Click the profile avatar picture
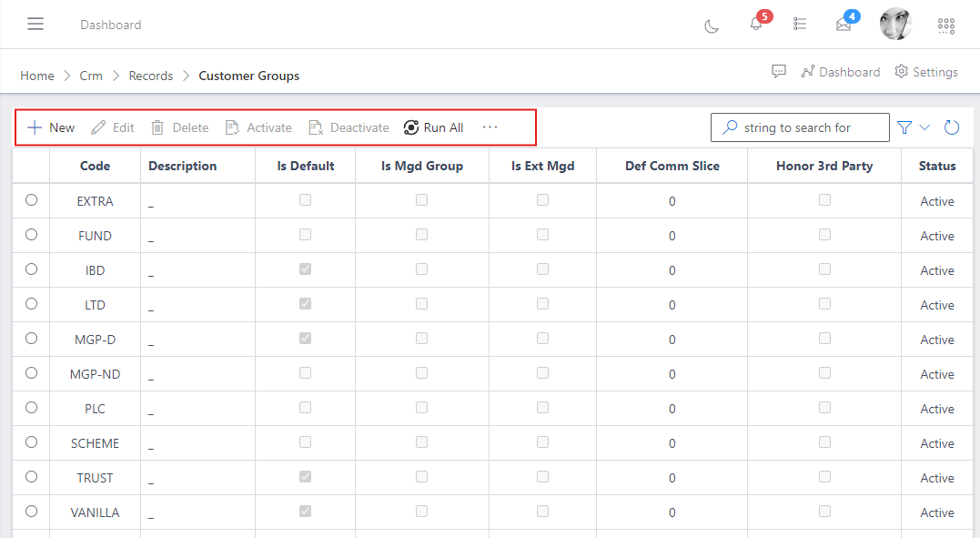The width and height of the screenshot is (980, 538). [895, 24]
